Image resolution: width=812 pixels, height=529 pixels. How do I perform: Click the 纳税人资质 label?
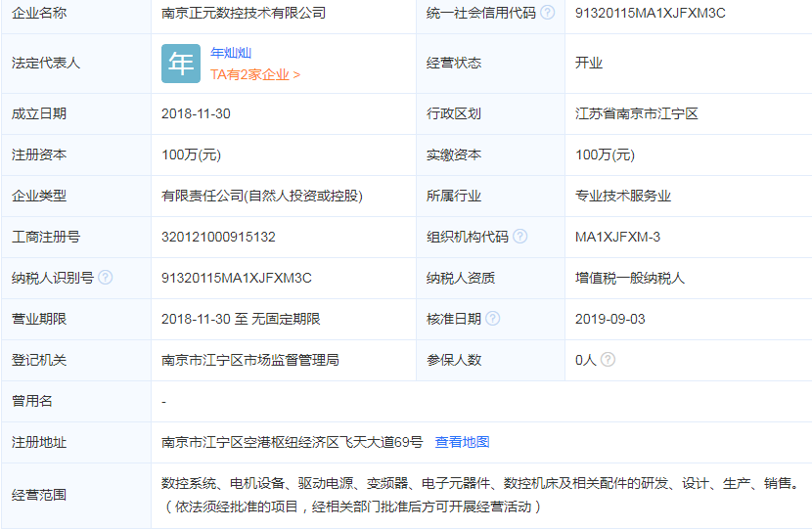[x=461, y=278]
